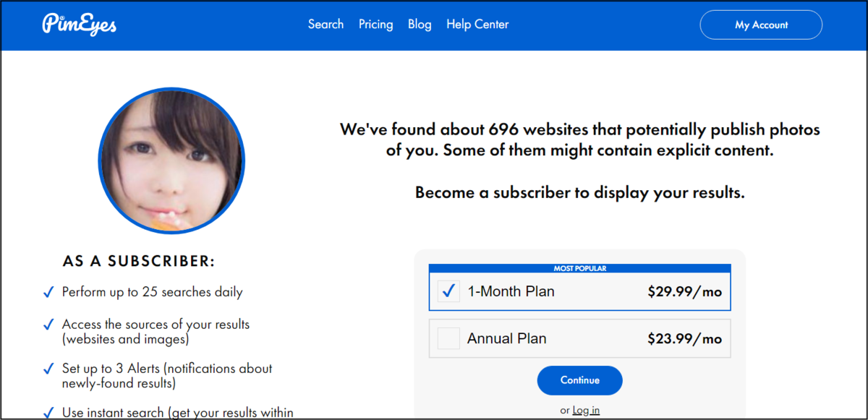The height and width of the screenshot is (420, 868).
Task: Click the uploaded face photo thumbnail
Action: 171,160
